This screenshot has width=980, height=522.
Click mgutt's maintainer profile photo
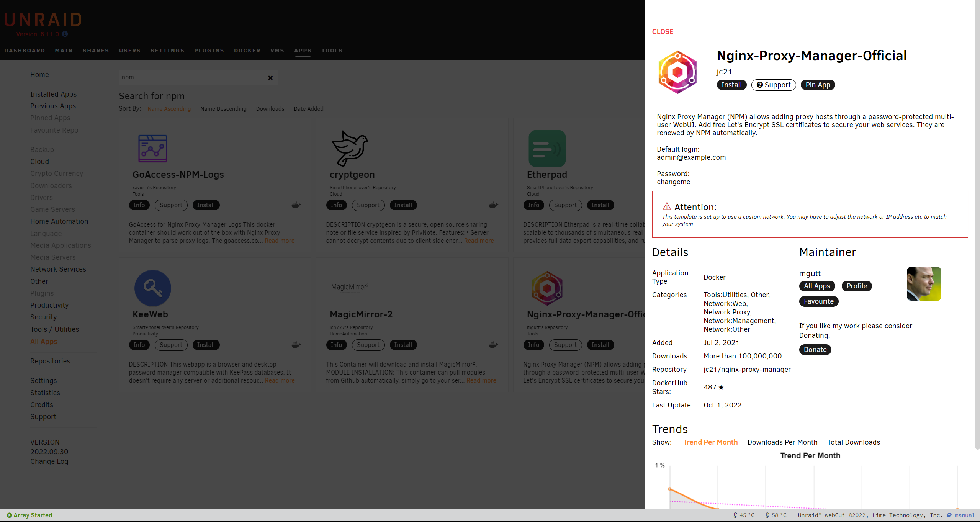point(924,284)
